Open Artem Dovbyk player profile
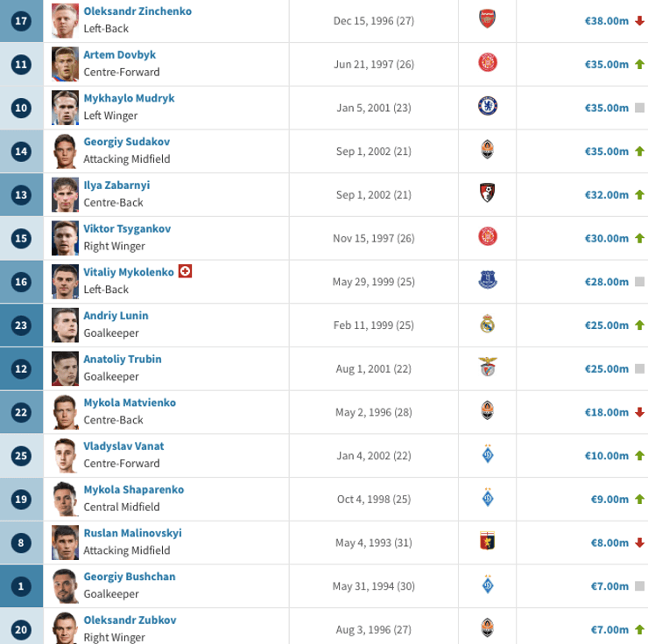The image size is (648, 644). point(120,55)
